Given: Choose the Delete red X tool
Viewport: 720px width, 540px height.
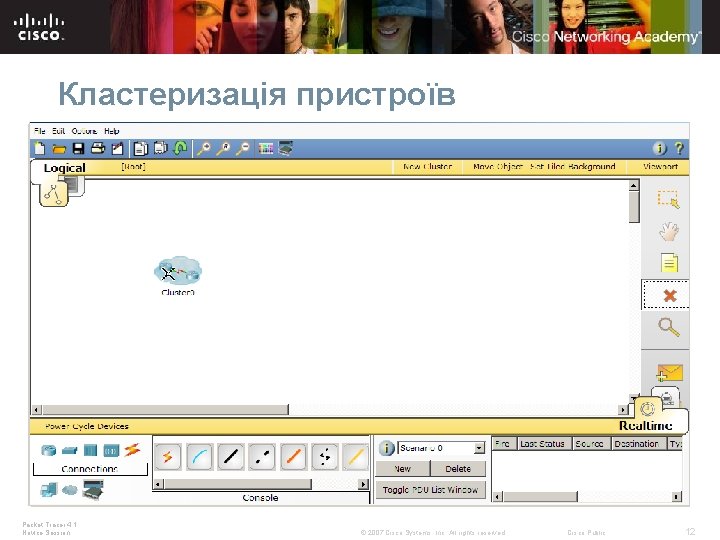Looking at the screenshot, I should [x=670, y=295].
